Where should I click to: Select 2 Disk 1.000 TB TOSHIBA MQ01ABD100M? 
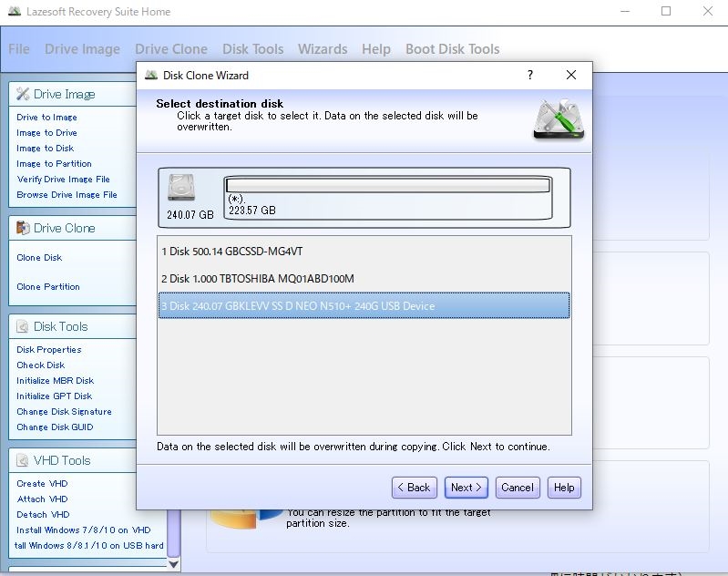tap(364, 279)
